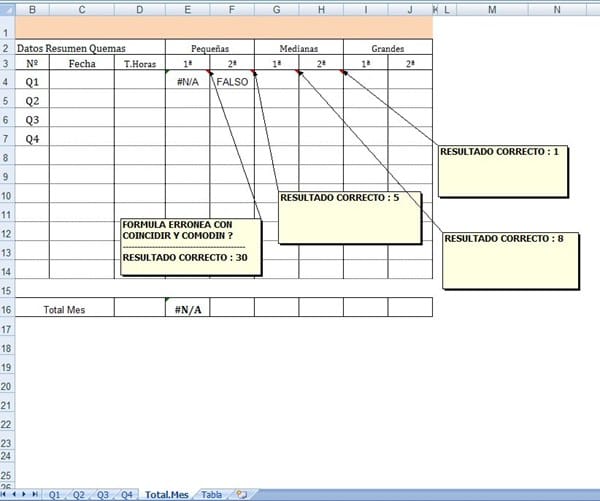Select column F header
Screen dimensions: 600x501
(x=232, y=10)
